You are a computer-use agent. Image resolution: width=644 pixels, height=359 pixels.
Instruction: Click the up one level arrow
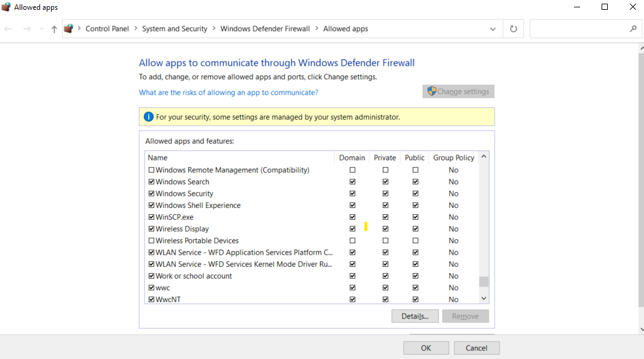(x=54, y=28)
